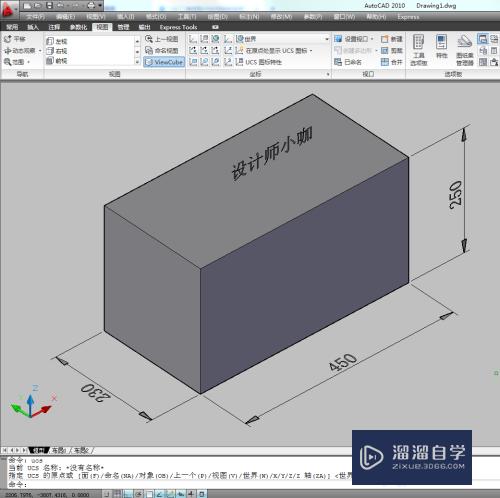Screen dimensions: 500x498
Task: Choose 左视 in the view list
Action: point(57,41)
